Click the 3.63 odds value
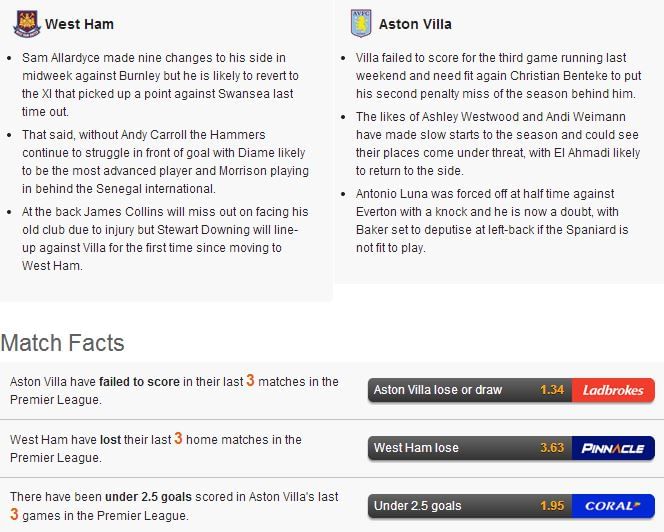Image resolution: width=664 pixels, height=532 pixels. point(552,448)
